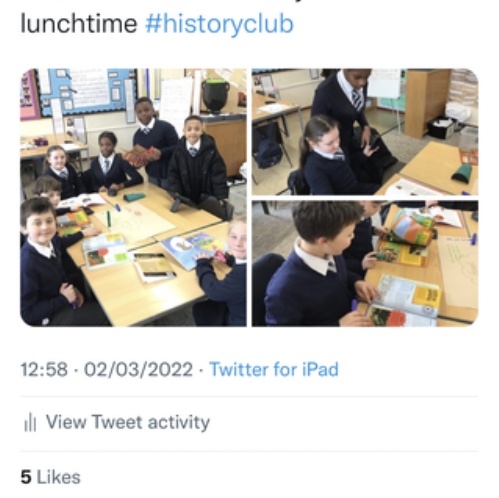Image resolution: width=499 pixels, height=498 pixels.
Task: Click the word lunchtime in the tweet
Action: 79,24
